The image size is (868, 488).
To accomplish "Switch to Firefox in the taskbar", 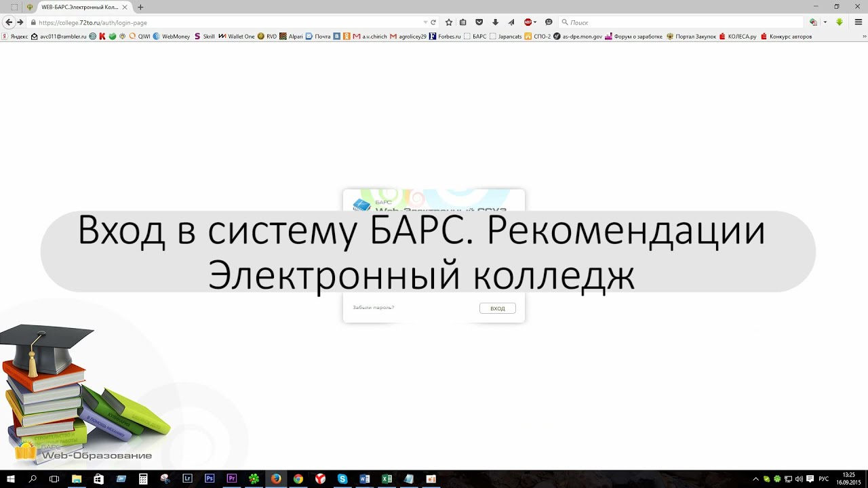I will pos(275,479).
